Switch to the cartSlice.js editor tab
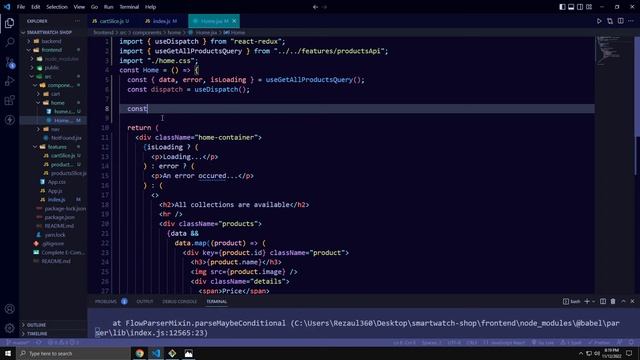The width and height of the screenshot is (640, 360). click(x=111, y=21)
